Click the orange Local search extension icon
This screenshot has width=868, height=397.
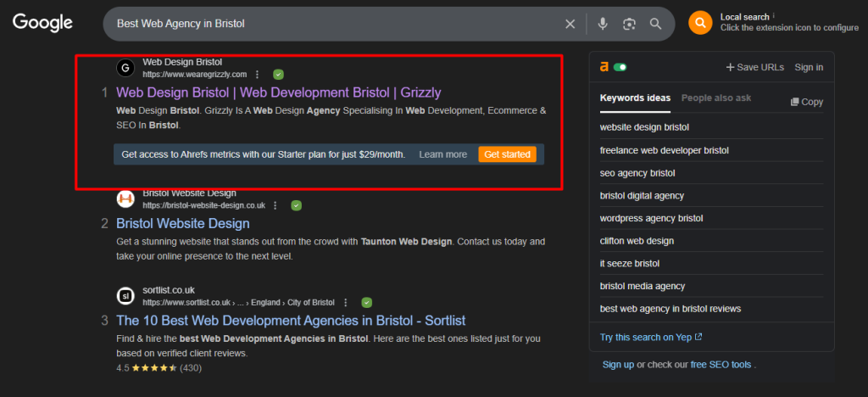coord(700,23)
